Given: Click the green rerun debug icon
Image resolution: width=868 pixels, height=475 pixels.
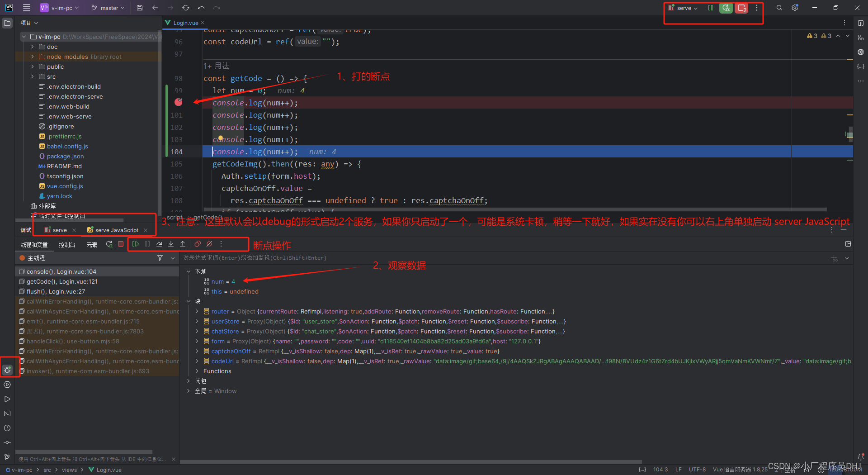Looking at the screenshot, I should pyautogui.click(x=726, y=8).
